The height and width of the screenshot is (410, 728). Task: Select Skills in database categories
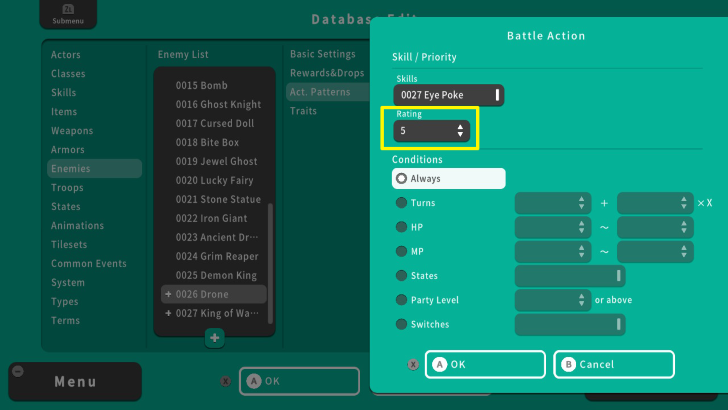point(64,93)
